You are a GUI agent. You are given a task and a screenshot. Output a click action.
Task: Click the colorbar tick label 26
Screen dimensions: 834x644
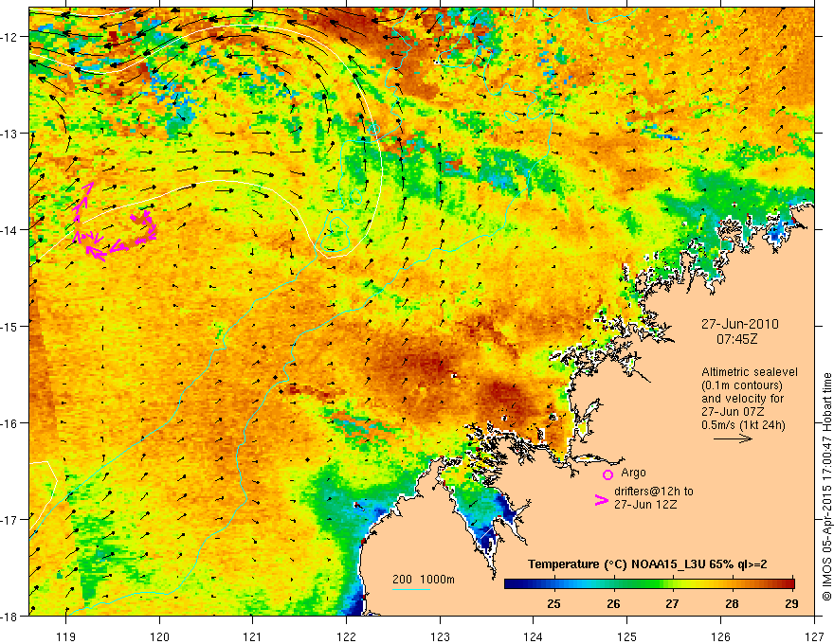[x=613, y=603]
